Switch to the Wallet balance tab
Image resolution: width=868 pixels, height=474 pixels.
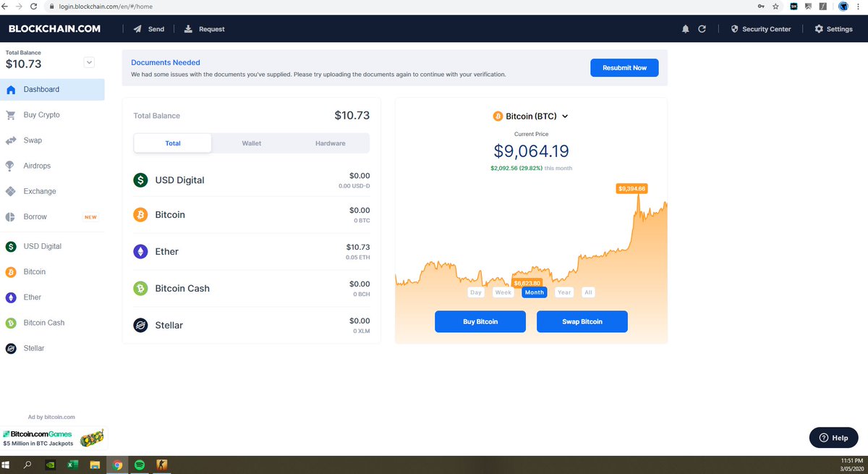click(252, 143)
